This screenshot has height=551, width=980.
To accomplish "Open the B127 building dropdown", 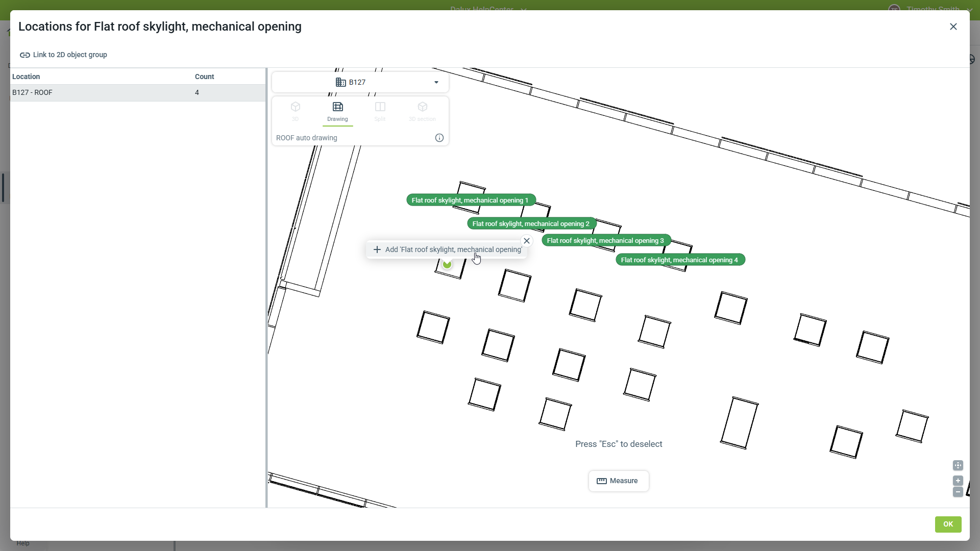I will [x=360, y=82].
